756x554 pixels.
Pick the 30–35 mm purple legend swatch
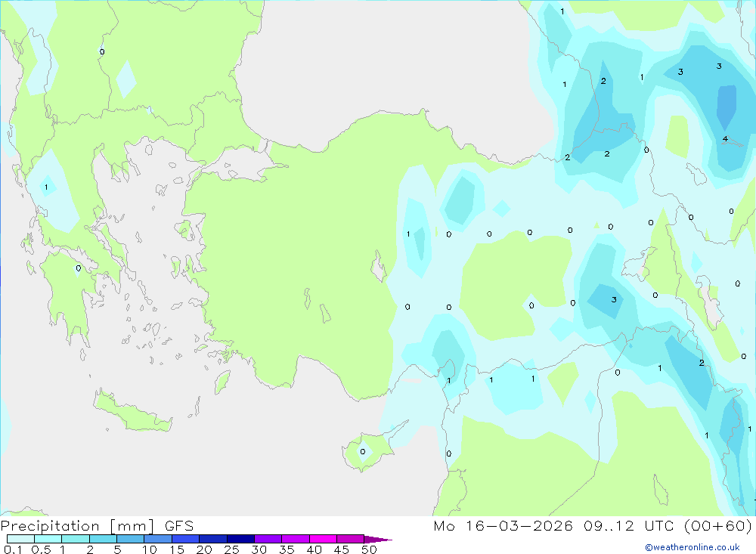click(268, 539)
